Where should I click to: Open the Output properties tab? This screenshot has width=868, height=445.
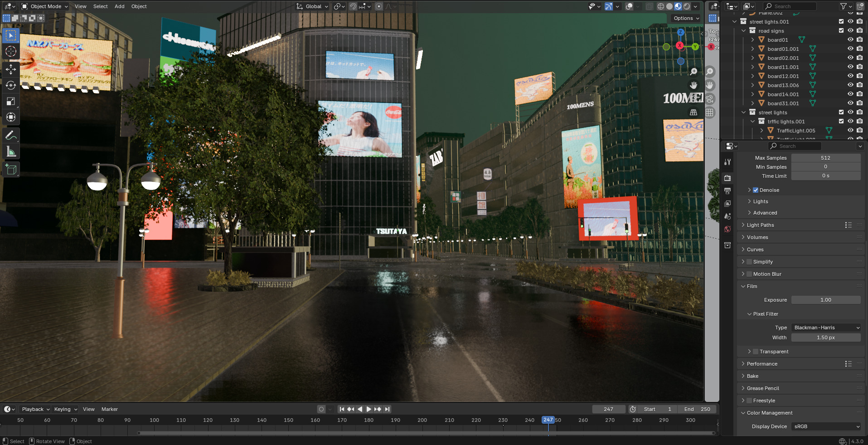[727, 191]
